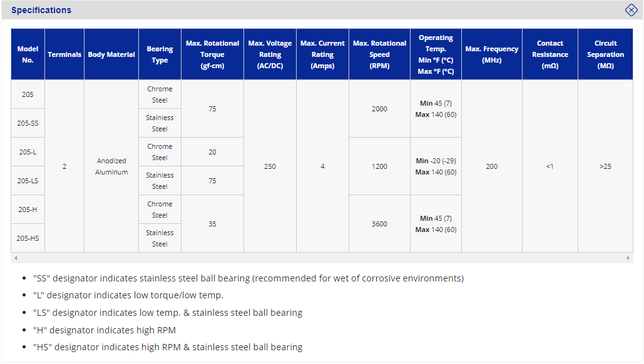The image size is (644, 364).
Task: Click the Specifications section header title
Action: (x=41, y=10)
